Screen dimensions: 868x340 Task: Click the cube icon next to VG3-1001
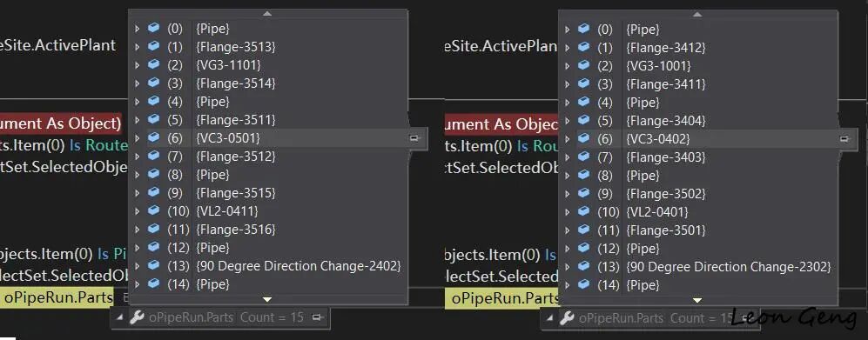pos(583,65)
